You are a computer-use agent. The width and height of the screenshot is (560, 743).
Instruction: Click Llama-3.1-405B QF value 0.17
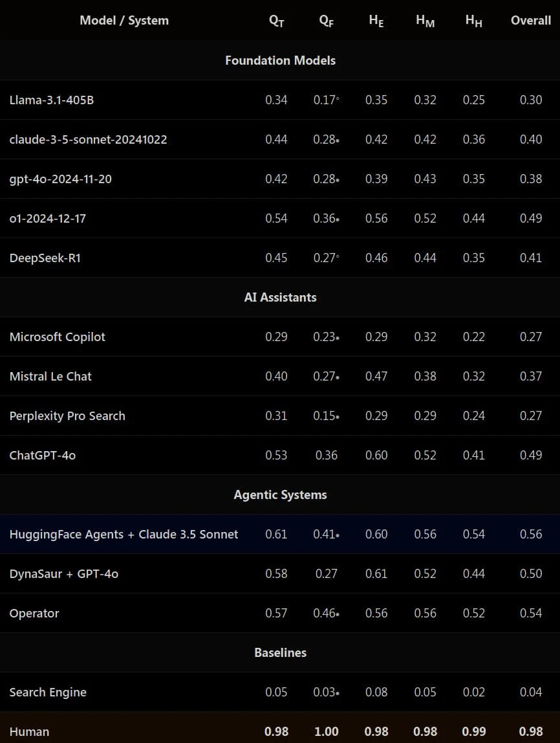click(x=326, y=100)
